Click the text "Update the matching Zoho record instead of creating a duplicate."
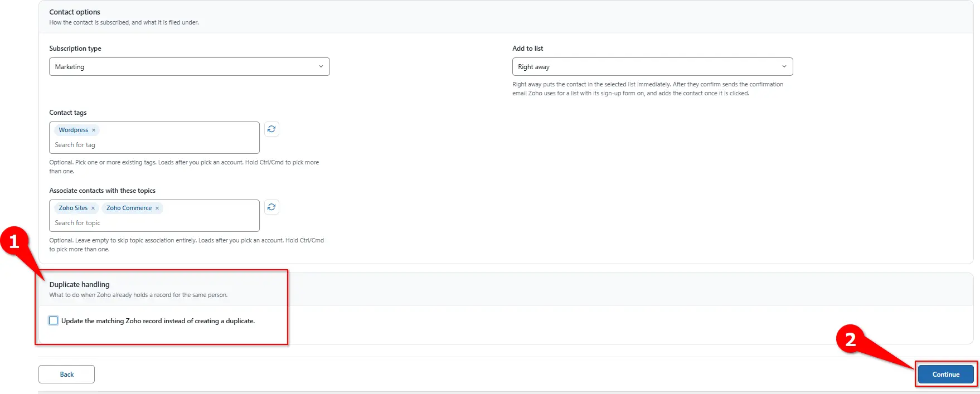980x394 pixels. pyautogui.click(x=158, y=321)
